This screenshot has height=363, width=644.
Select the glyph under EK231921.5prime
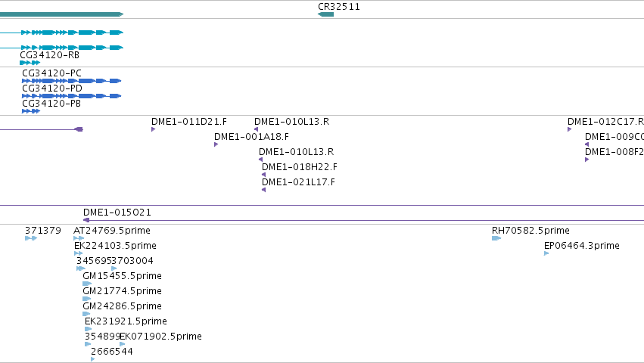coord(88,329)
